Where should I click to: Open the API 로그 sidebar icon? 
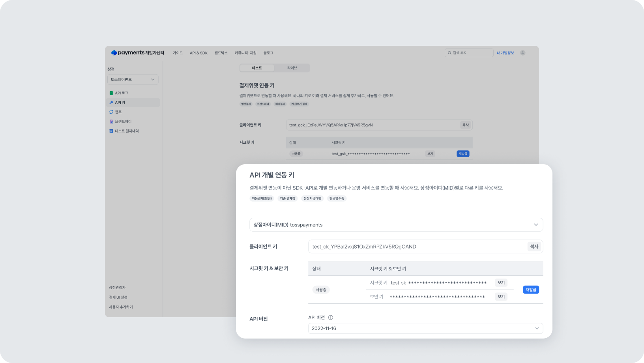tap(111, 93)
